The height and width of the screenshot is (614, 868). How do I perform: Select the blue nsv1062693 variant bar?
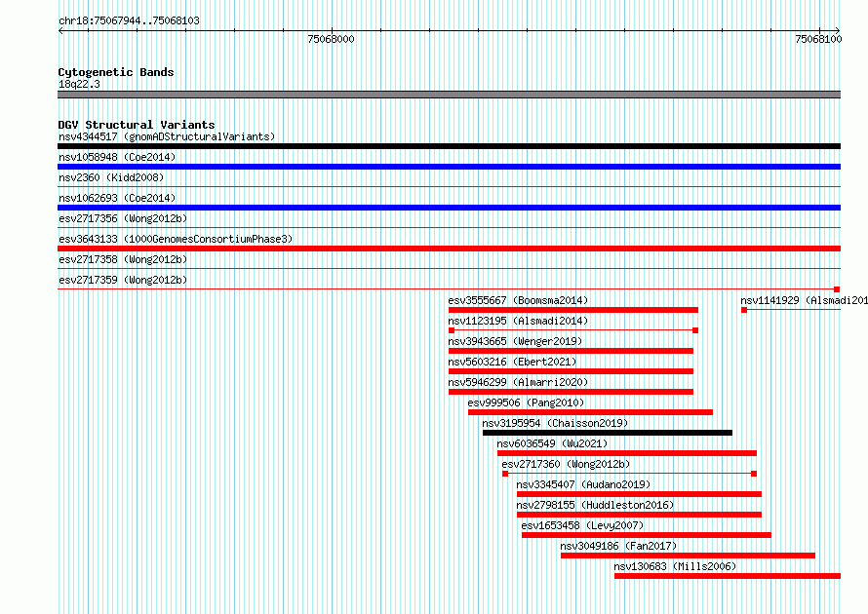(x=449, y=208)
